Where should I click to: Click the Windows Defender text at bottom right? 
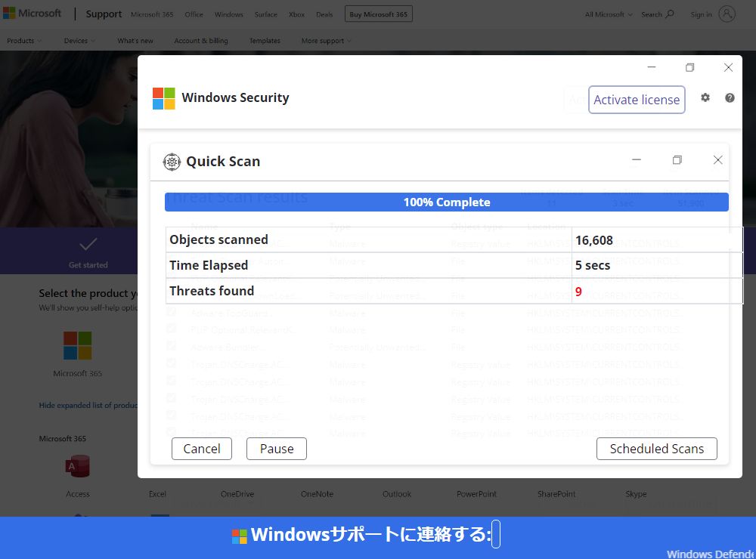point(711,554)
